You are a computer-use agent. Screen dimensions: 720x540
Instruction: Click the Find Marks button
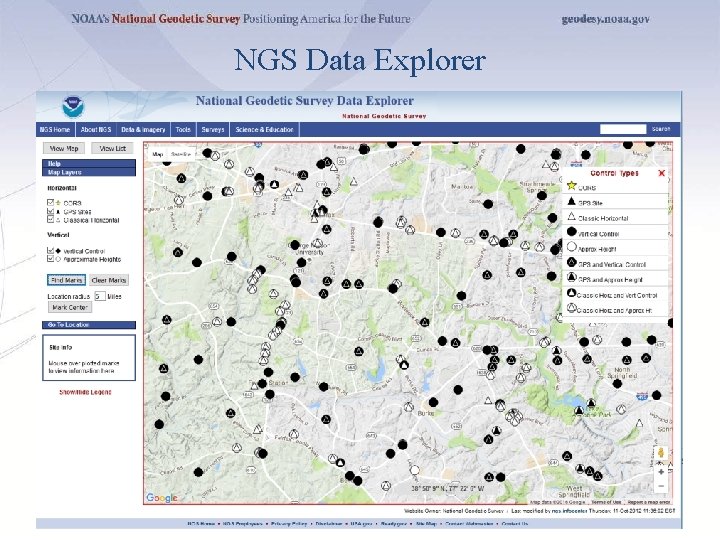67,280
